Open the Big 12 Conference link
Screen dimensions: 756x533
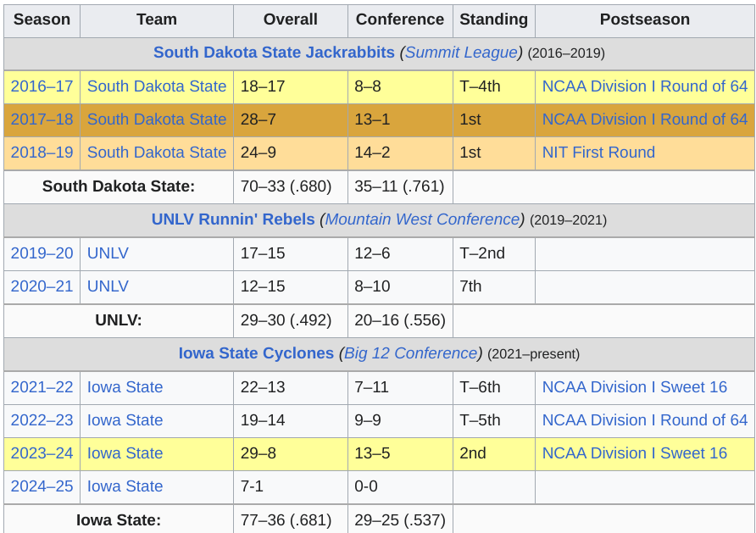411,353
